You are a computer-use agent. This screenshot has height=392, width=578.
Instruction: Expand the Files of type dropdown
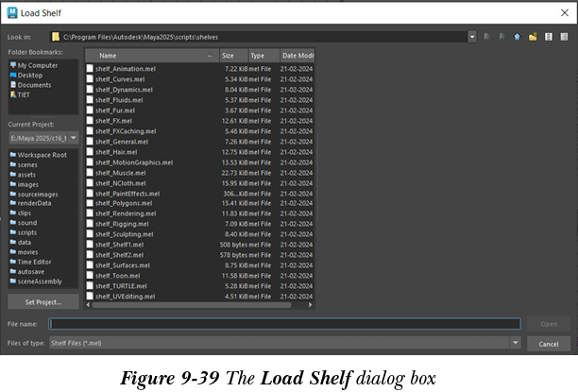coord(516,342)
